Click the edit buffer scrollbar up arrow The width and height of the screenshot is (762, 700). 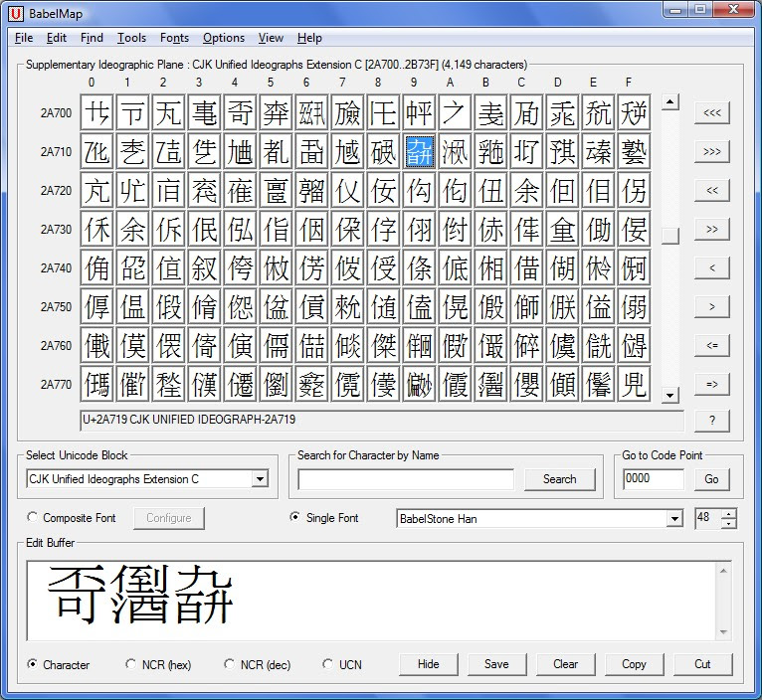pos(723,571)
